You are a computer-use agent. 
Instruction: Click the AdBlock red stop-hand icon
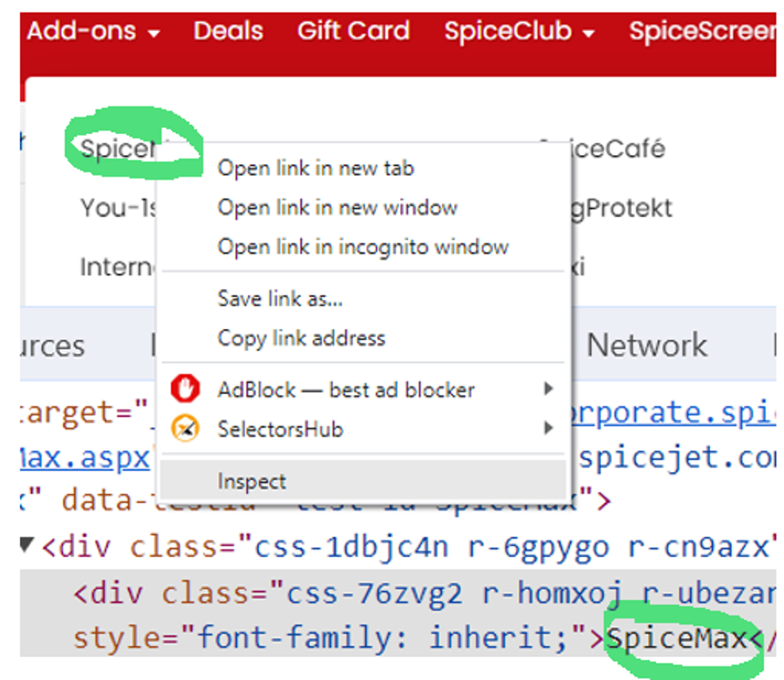[185, 390]
